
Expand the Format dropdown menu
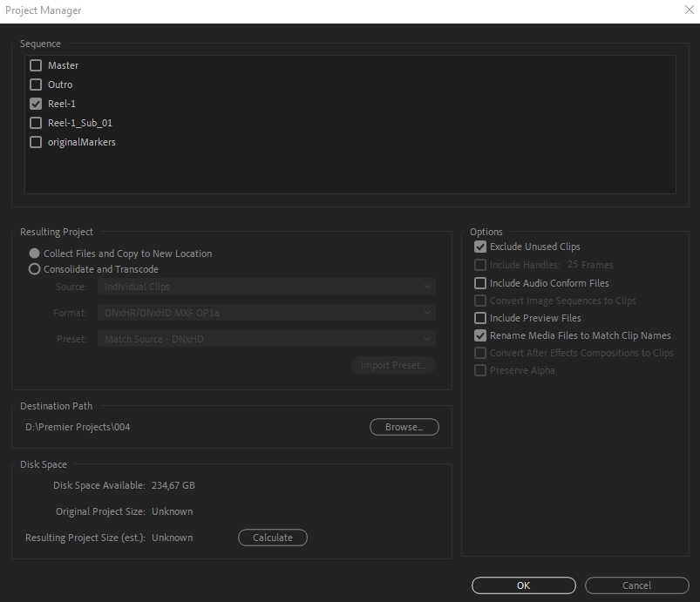[268, 313]
